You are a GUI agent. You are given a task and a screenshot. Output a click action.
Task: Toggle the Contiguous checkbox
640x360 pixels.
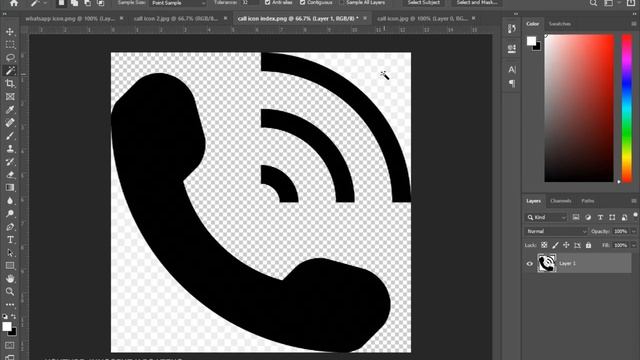302,2
